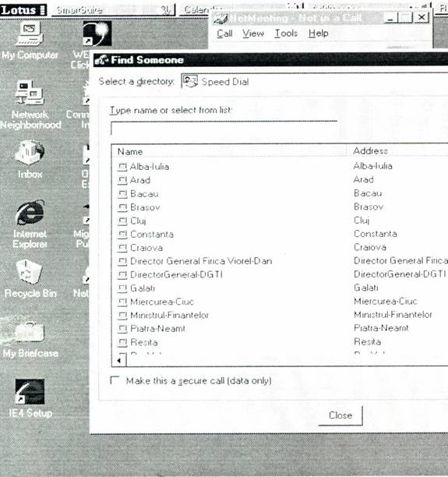The image size is (448, 477).
Task: Select the Bacau entry icon
Action: (x=122, y=194)
